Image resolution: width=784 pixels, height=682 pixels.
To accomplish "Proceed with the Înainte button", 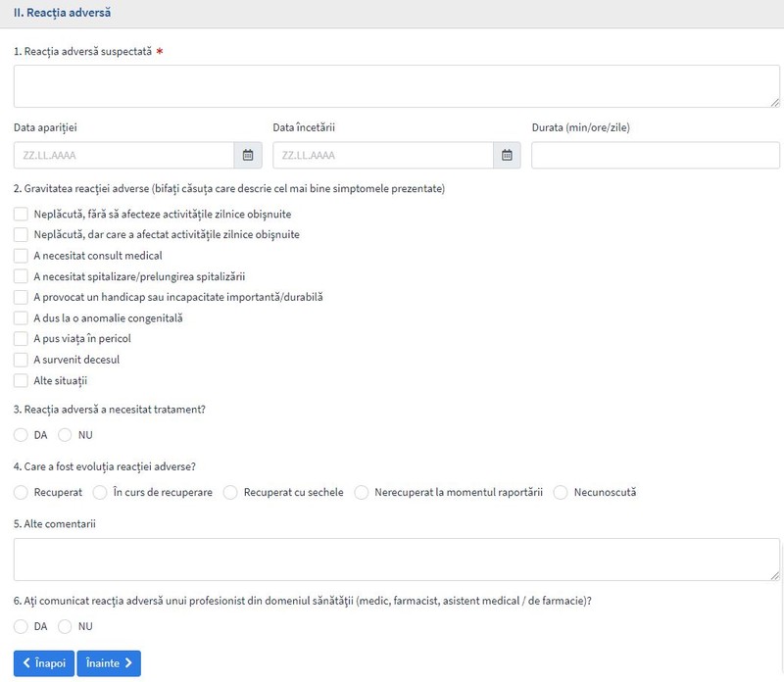I will (109, 663).
